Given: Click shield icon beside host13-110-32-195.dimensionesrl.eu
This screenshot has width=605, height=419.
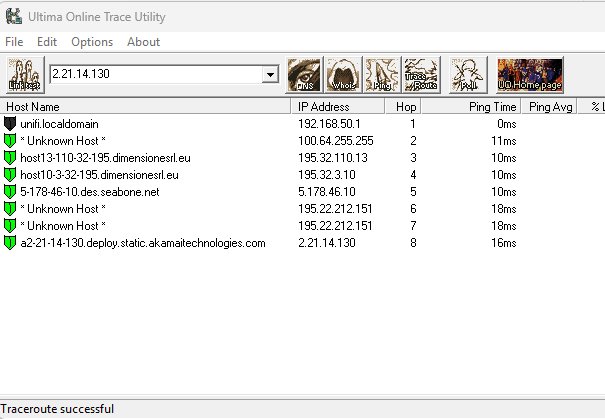Looking at the screenshot, I should point(10,157).
